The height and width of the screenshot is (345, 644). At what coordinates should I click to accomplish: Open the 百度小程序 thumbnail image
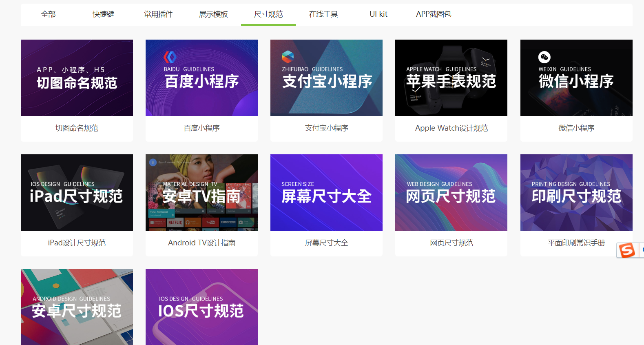tap(201, 78)
